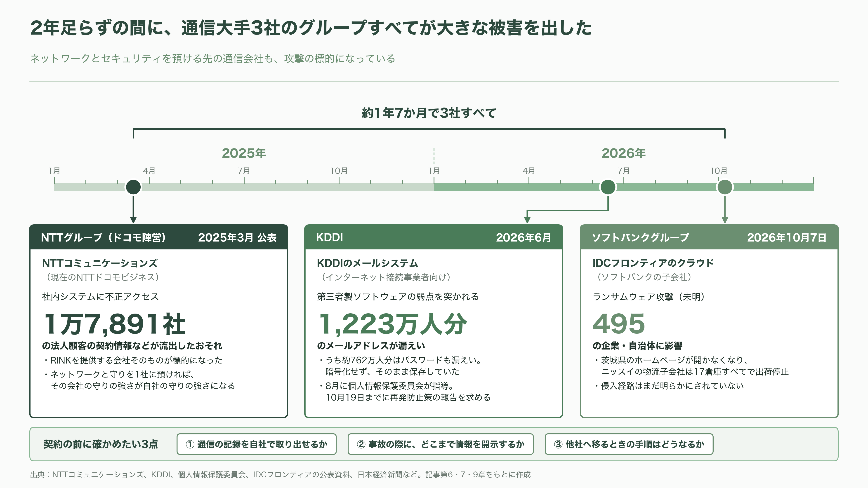This screenshot has height=488, width=868.
Task: Click the （インターネット接続事業者向け） note
Action: (386, 277)
